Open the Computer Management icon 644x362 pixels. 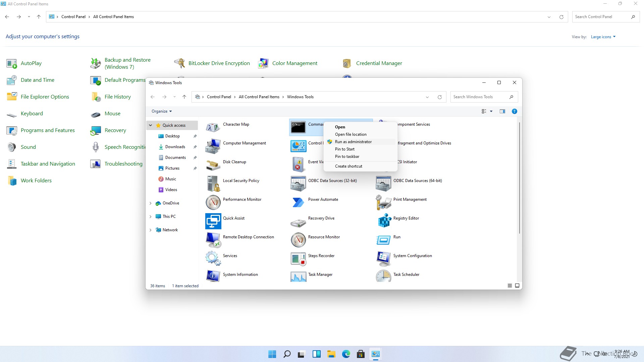(x=213, y=146)
